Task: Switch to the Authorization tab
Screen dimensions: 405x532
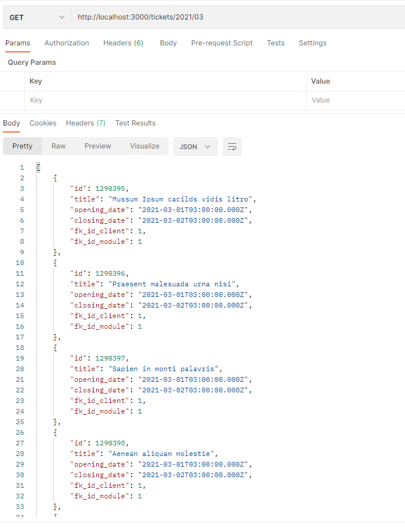Action: pos(66,42)
